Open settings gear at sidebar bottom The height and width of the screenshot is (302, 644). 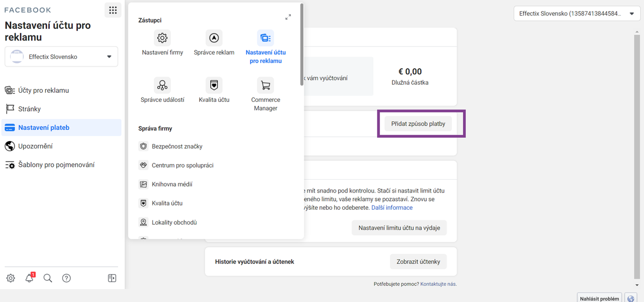click(x=11, y=278)
